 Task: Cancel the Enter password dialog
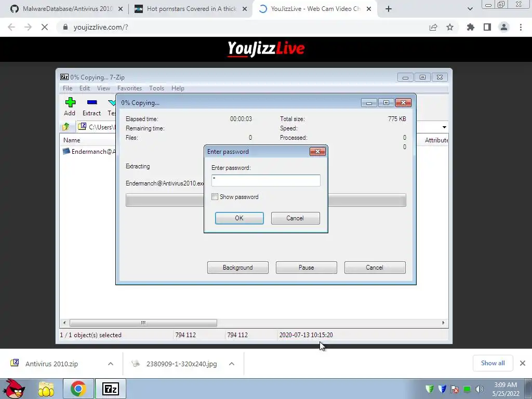coord(296,218)
